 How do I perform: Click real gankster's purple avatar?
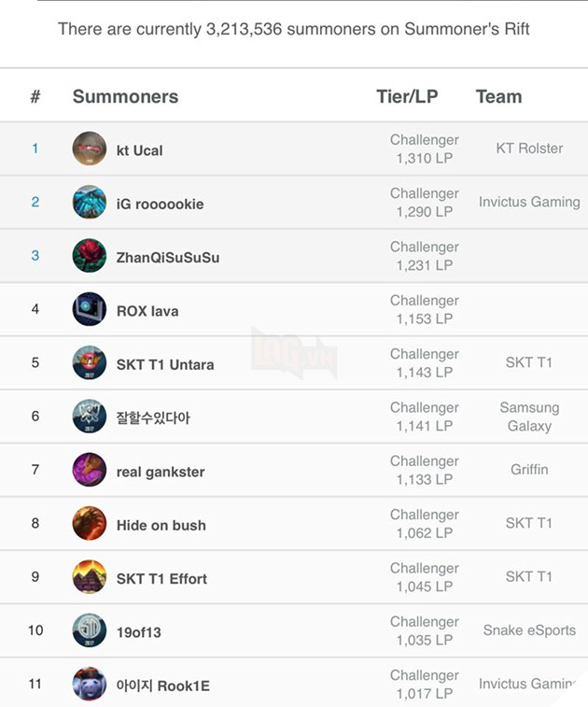click(x=90, y=470)
